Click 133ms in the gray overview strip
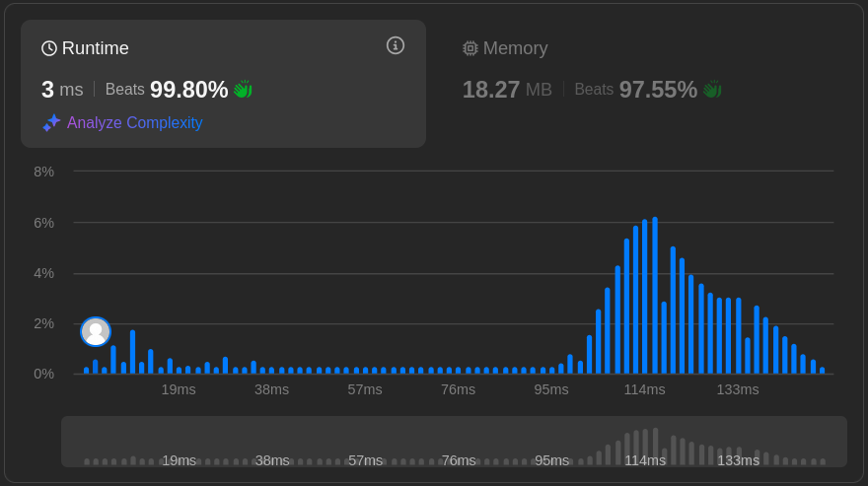The height and width of the screenshot is (486, 868). [739, 460]
